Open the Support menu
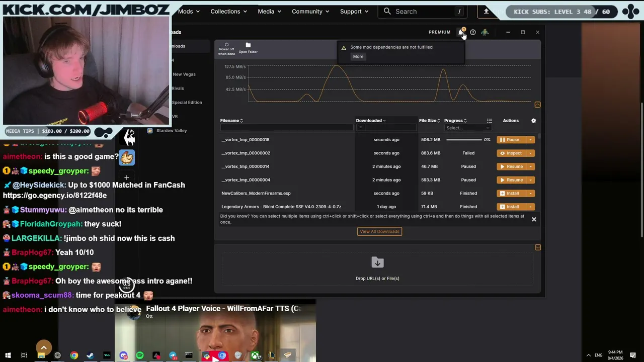644x362 pixels. [x=354, y=12]
